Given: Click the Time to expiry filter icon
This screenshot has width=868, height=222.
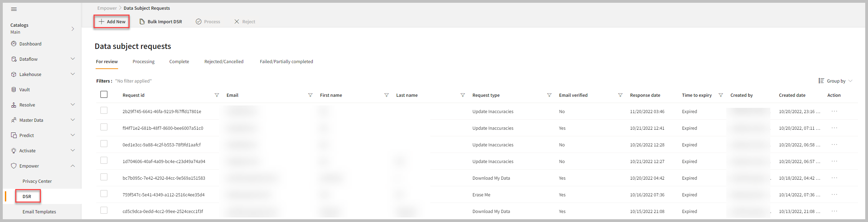Looking at the screenshot, I should coord(721,95).
